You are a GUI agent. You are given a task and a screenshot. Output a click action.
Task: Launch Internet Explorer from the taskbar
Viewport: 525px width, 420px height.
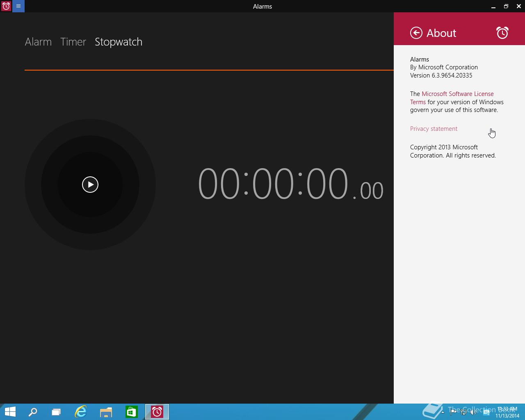coord(81,412)
